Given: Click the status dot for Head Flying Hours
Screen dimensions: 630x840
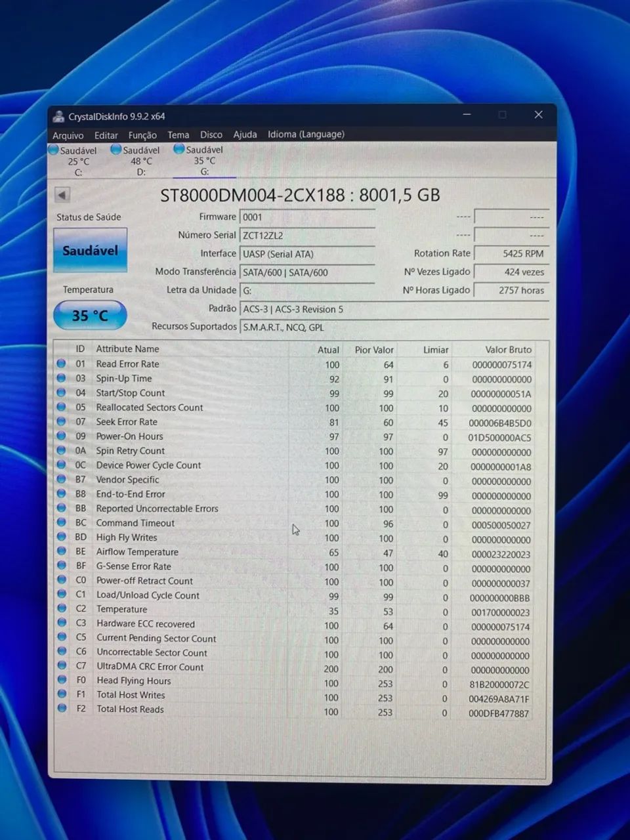Looking at the screenshot, I should 62,681.
